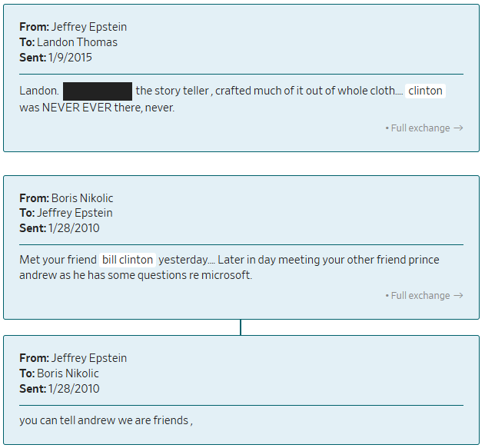Click arrow icon beside first Full exchange
This screenshot has height=448, width=485.
[459, 128]
